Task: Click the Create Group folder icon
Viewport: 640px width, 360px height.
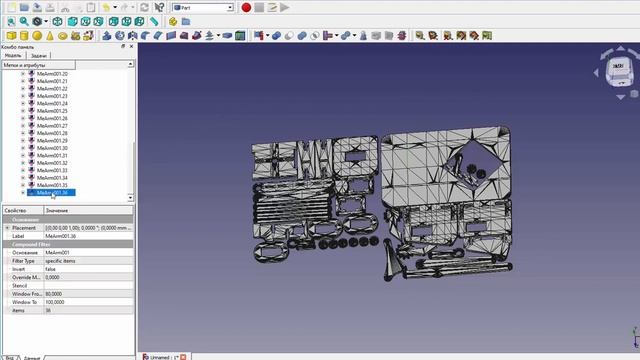Action: (186, 22)
